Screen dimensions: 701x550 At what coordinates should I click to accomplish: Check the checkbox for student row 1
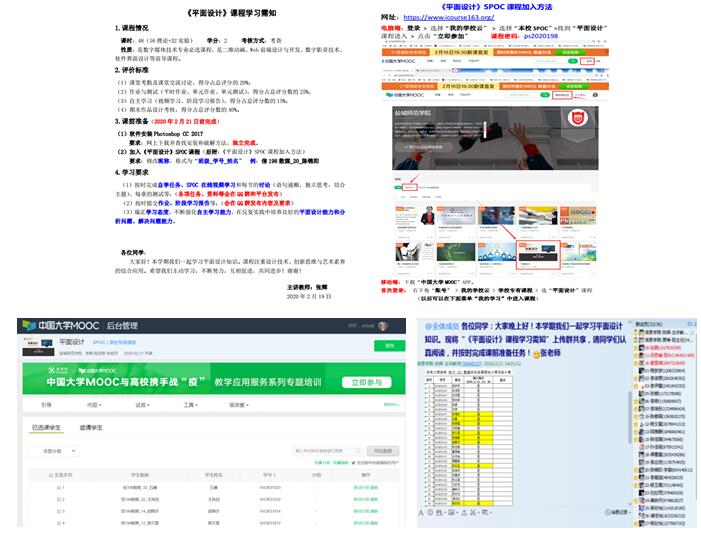[60, 487]
